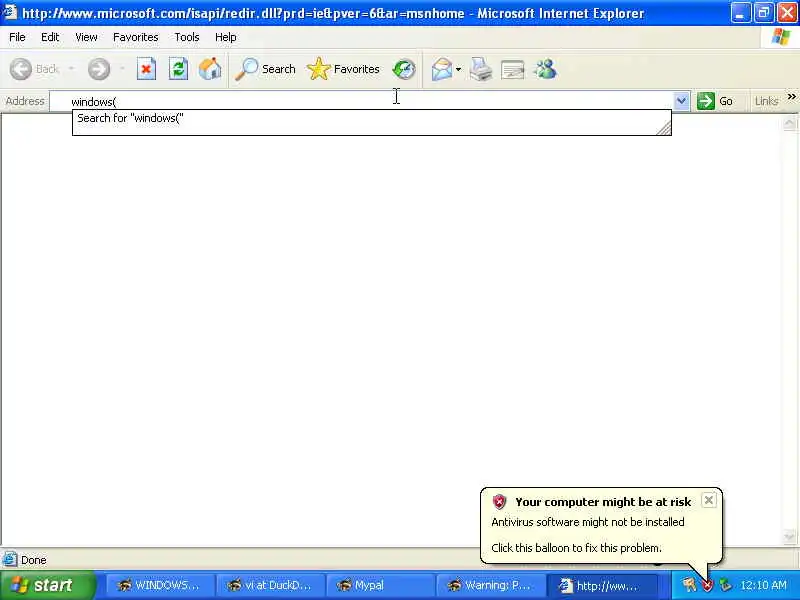Open the Forward history dropdown arrow
This screenshot has width=800, height=600.
click(122, 69)
